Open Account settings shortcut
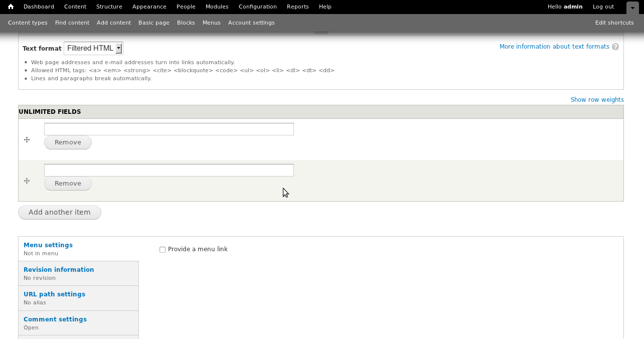644x339 pixels. click(251, 23)
